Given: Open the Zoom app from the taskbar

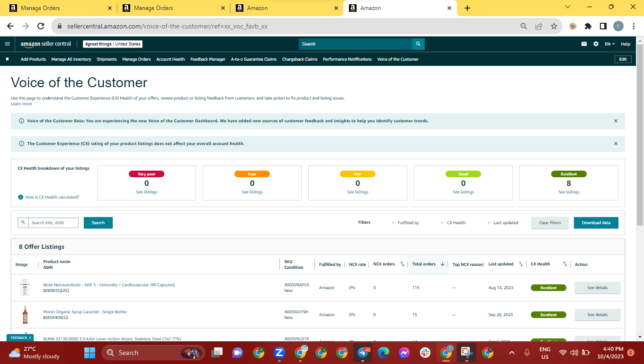Looking at the screenshot, I should (x=279, y=353).
